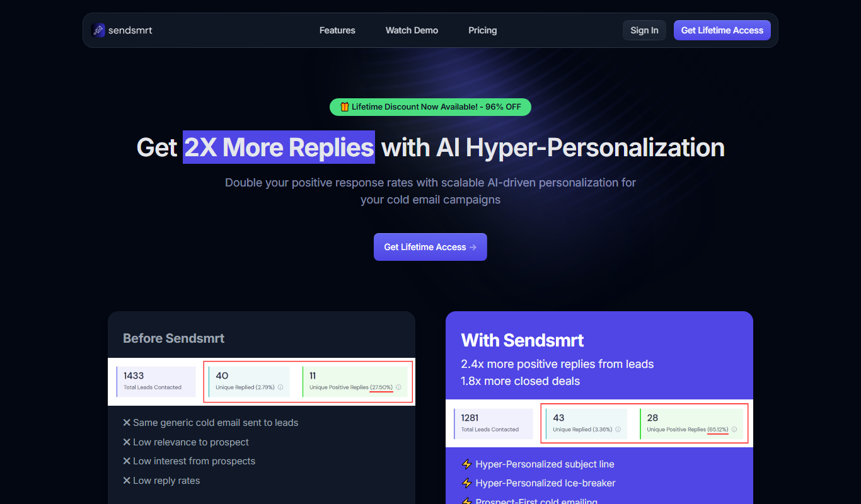Click the Double your positive response rates subtitle
The height and width of the screenshot is (504, 861).
coord(430,191)
